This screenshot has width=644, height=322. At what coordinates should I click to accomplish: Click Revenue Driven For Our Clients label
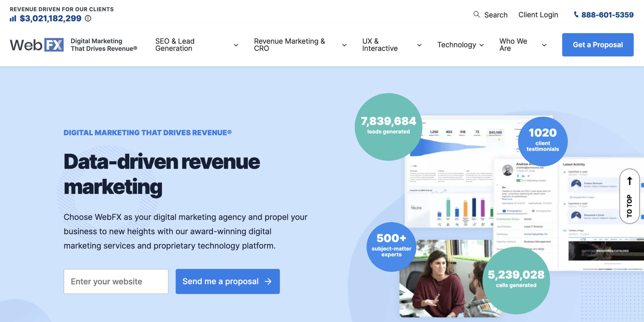(62, 9)
